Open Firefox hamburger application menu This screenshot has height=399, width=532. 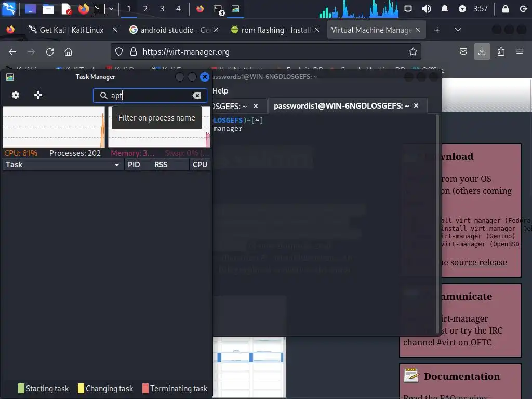pyautogui.click(x=519, y=51)
